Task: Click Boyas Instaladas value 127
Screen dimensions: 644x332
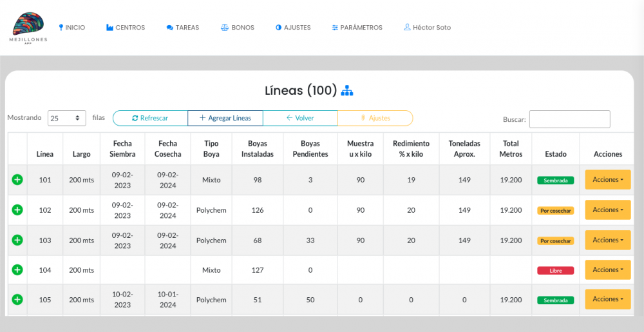Action: (258, 270)
